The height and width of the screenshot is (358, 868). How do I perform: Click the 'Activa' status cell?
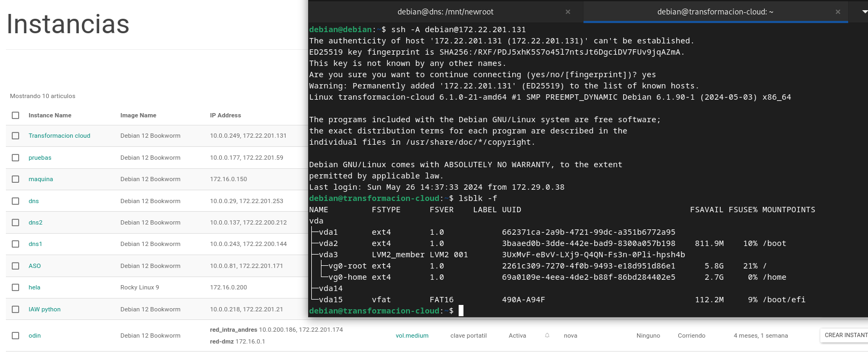point(518,335)
